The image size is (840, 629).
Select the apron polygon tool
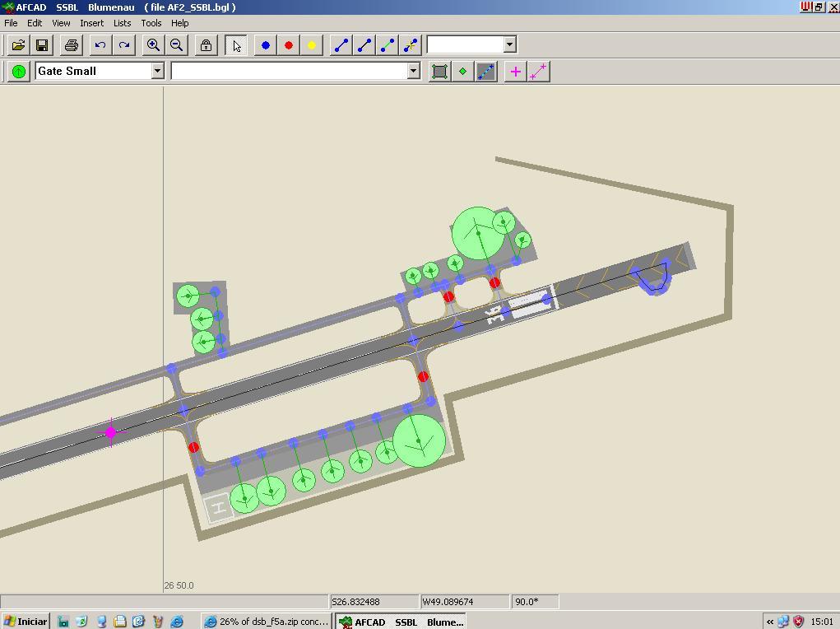pyautogui.click(x=439, y=72)
